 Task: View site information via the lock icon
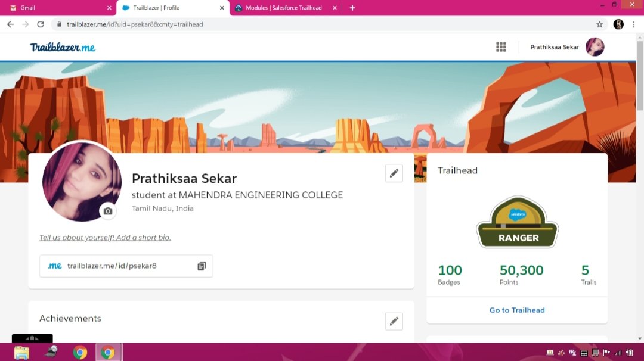pos(59,24)
